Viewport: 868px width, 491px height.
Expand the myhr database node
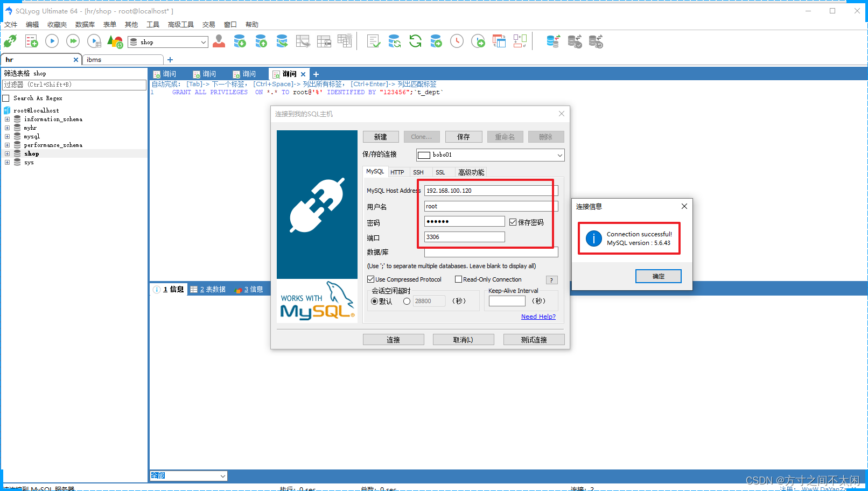click(x=7, y=128)
